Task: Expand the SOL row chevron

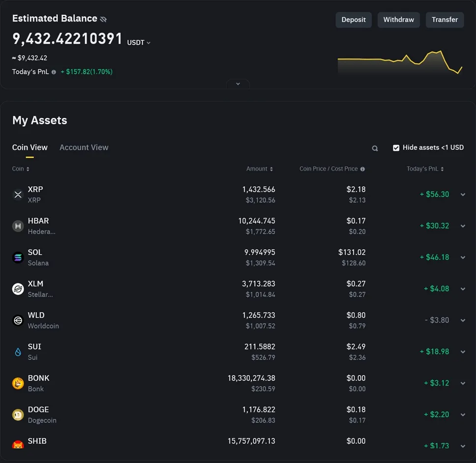Action: (x=463, y=258)
